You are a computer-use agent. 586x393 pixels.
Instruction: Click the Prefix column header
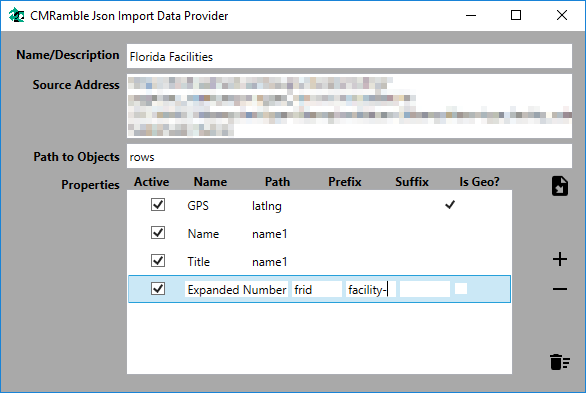[x=345, y=182]
